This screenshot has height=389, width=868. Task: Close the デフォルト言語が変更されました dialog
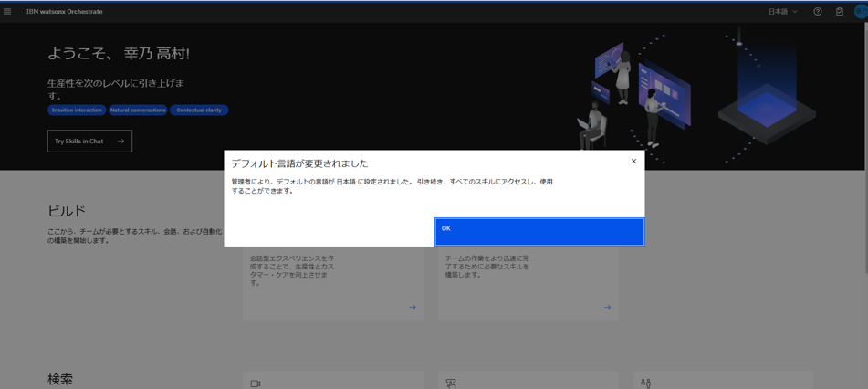tap(633, 162)
